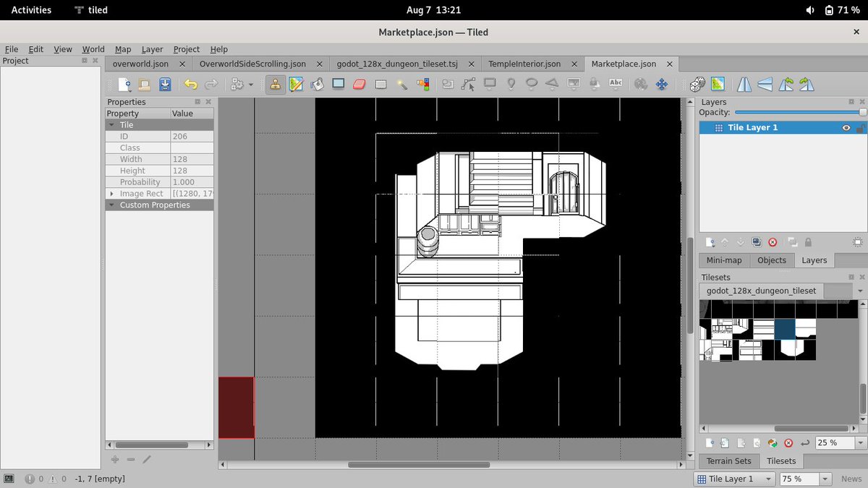Open the File menu
The height and width of the screenshot is (488, 868).
pos(12,49)
